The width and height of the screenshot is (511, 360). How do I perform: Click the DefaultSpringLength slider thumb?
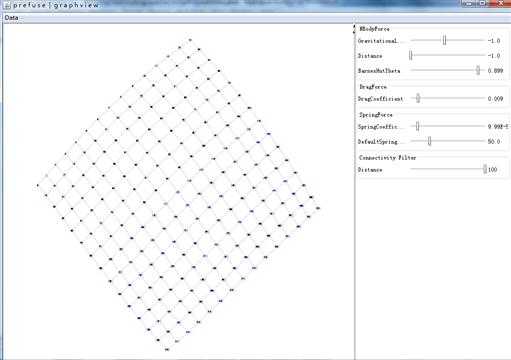point(429,141)
